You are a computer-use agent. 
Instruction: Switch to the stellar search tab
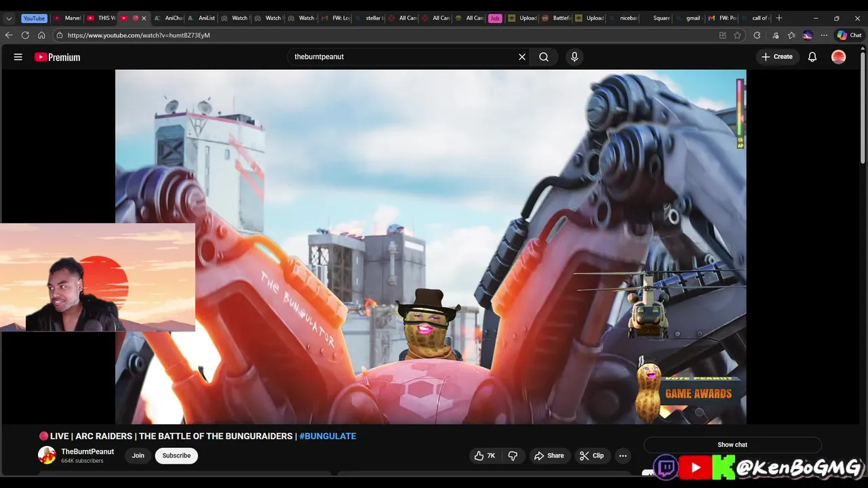(x=368, y=18)
